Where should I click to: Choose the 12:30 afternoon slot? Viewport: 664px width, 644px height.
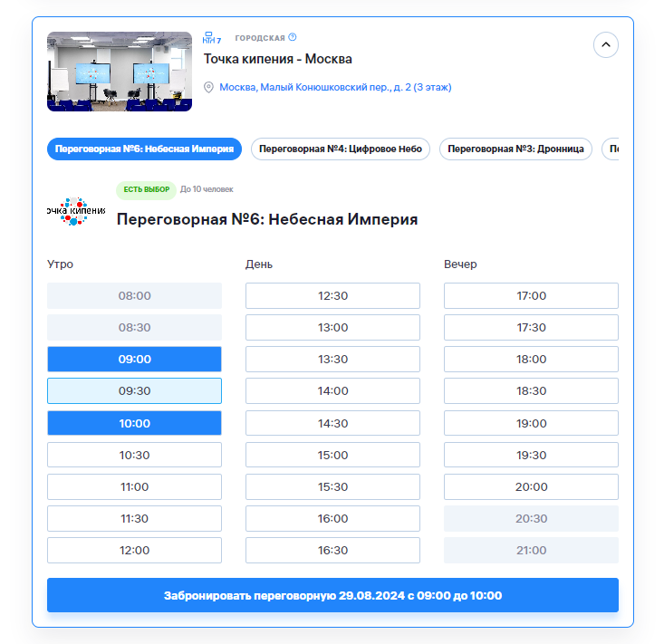[x=332, y=295]
